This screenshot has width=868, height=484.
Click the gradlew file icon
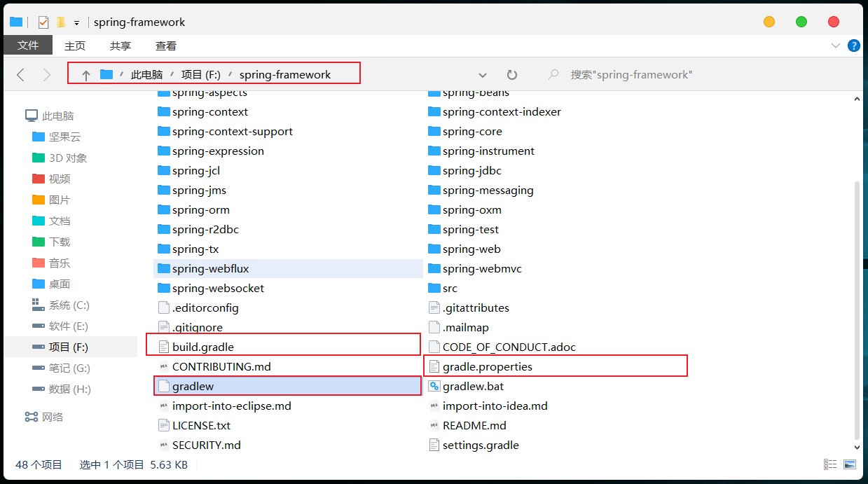pos(164,386)
